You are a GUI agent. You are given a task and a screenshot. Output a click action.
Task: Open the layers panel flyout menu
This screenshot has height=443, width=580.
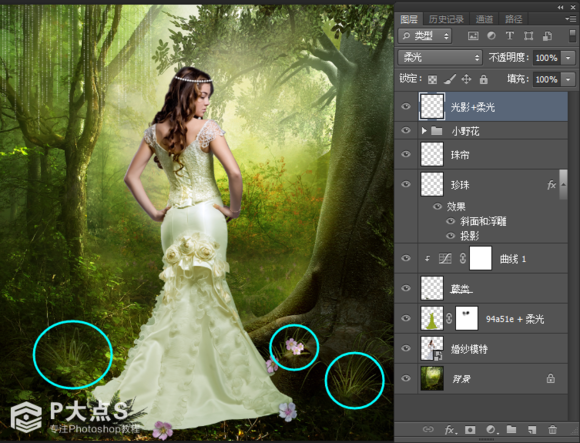570,19
